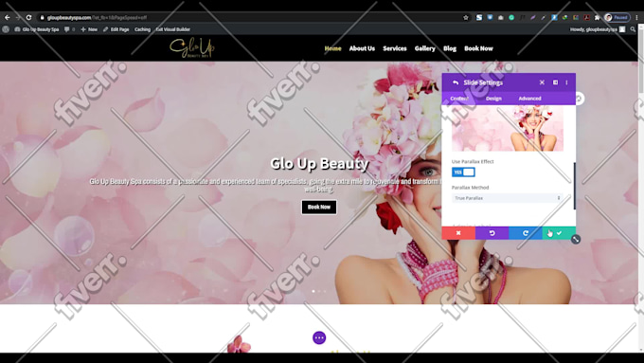Click the background image preview thumbnail
The height and width of the screenshot is (363, 644).
pos(508,128)
